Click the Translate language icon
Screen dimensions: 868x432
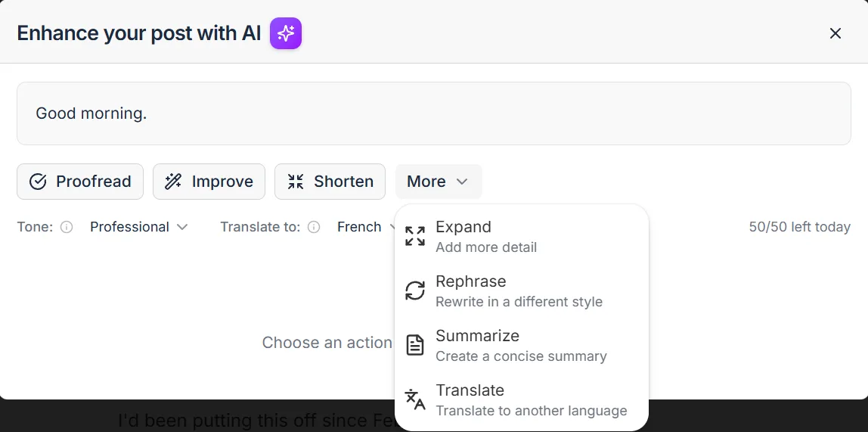click(415, 399)
